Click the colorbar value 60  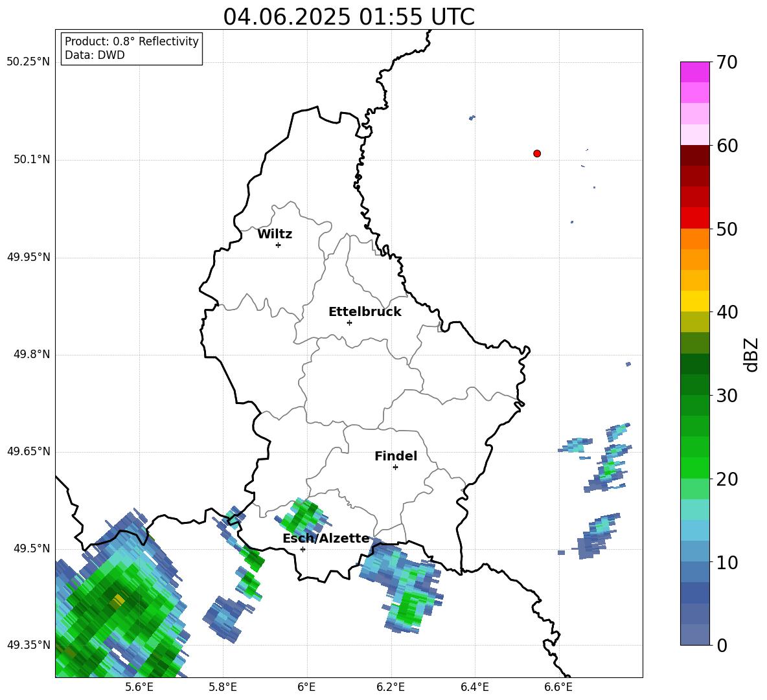(x=727, y=146)
